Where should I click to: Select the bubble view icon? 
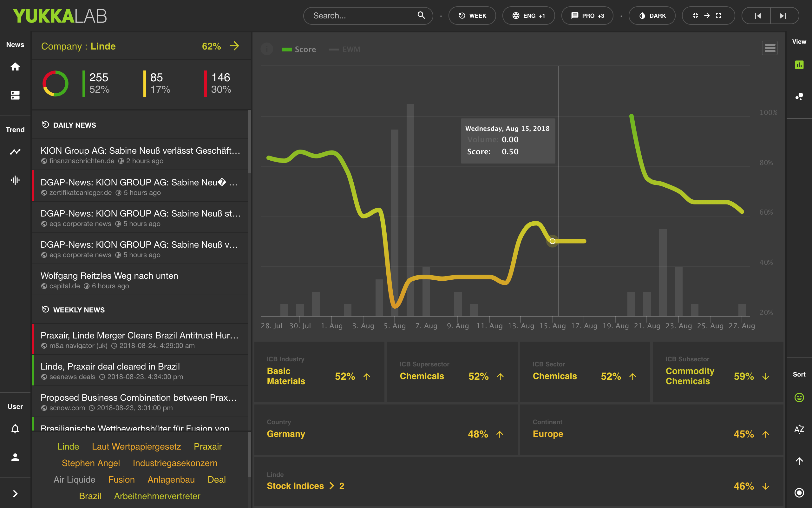(799, 97)
